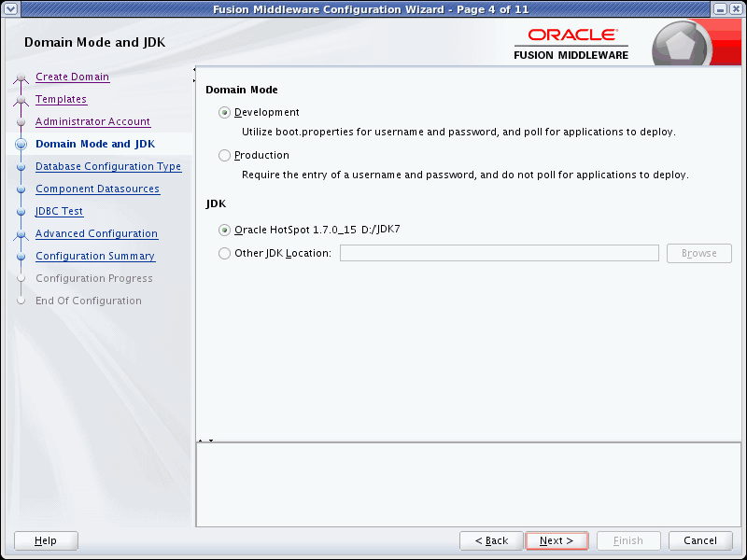Click the Domain Mode section heading

[242, 90]
